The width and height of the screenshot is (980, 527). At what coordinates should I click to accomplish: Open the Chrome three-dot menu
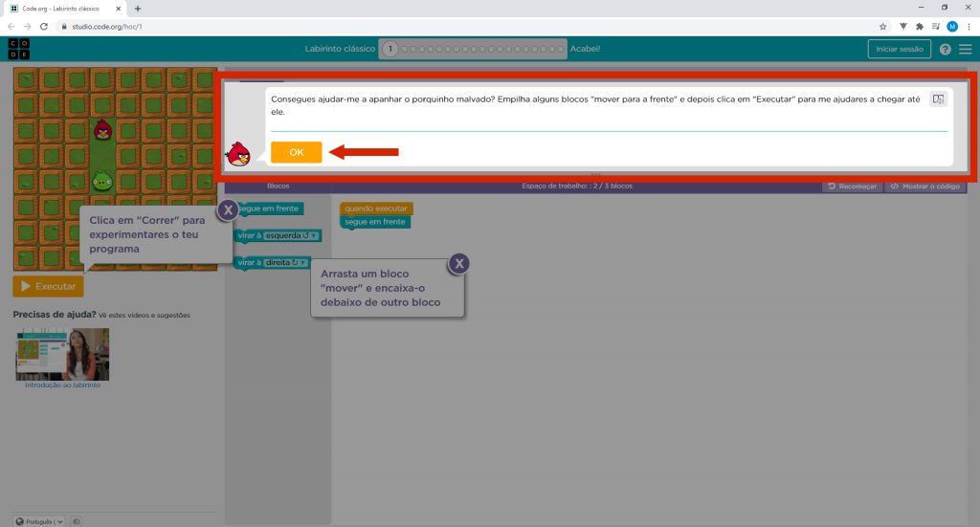point(969,26)
